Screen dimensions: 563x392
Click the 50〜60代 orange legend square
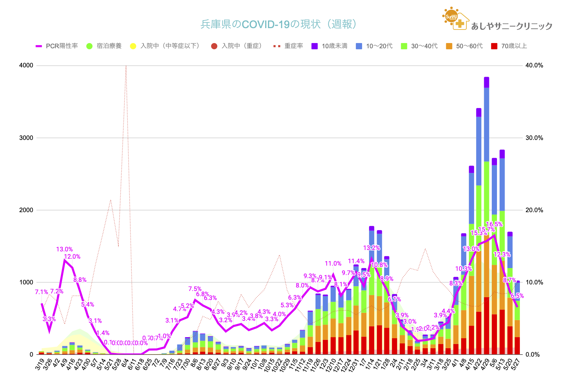449,46
